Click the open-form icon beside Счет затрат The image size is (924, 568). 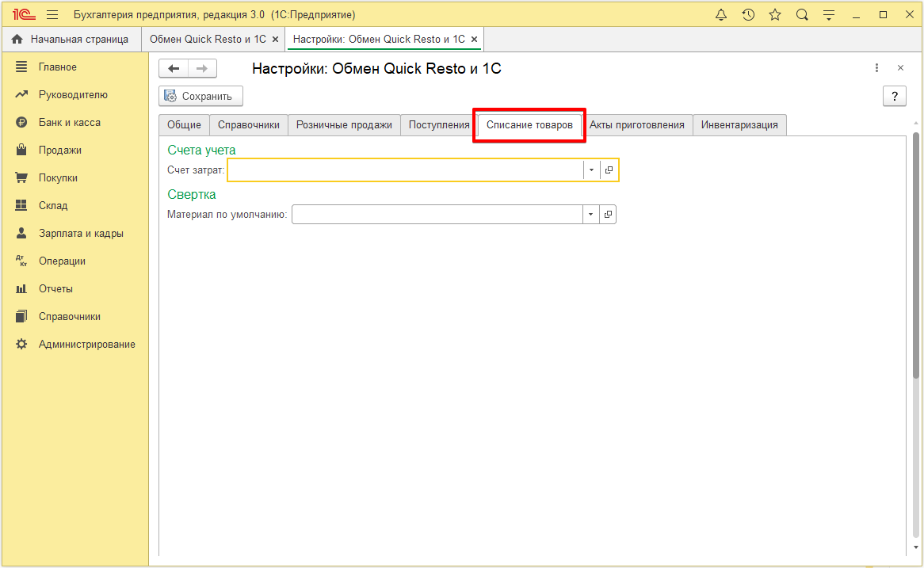coord(609,170)
